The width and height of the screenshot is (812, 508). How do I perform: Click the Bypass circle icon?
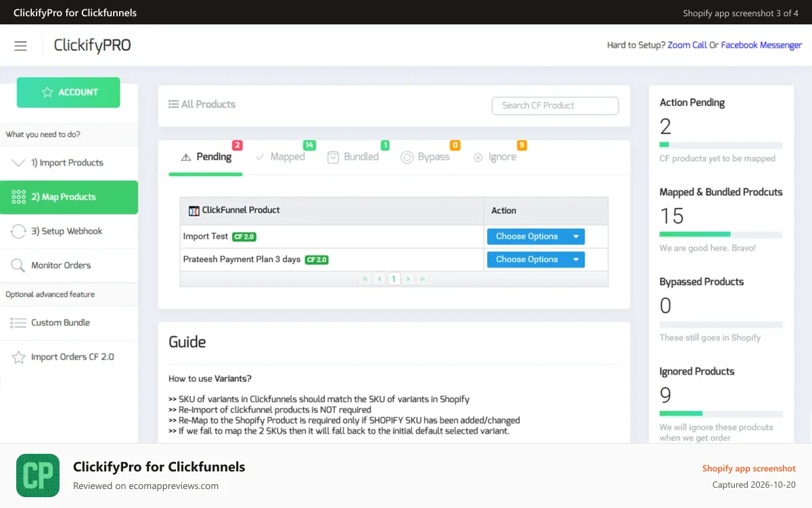click(407, 157)
